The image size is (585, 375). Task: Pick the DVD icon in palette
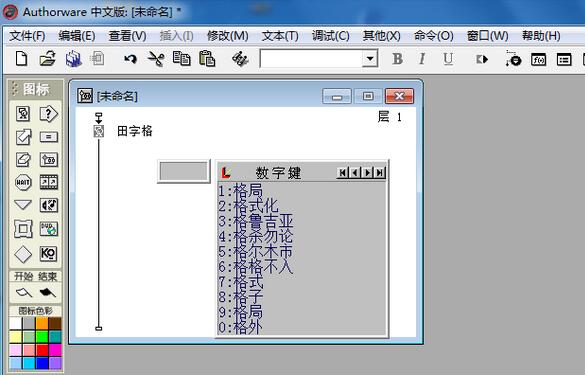49,229
